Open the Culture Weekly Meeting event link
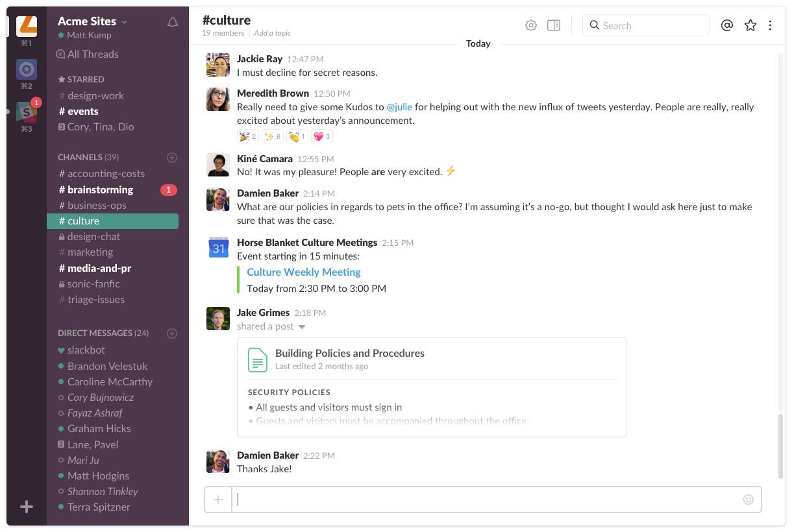Screen dimensions: 792x532 coord(303,272)
